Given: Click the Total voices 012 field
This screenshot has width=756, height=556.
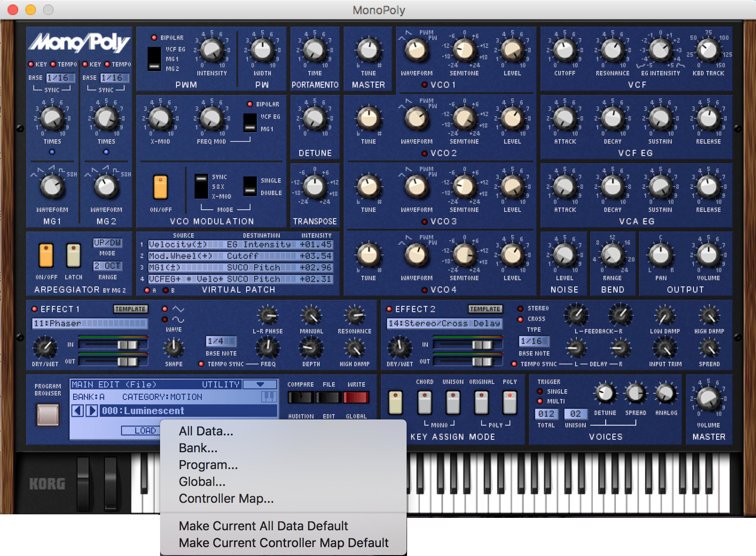Looking at the screenshot, I should (x=546, y=414).
